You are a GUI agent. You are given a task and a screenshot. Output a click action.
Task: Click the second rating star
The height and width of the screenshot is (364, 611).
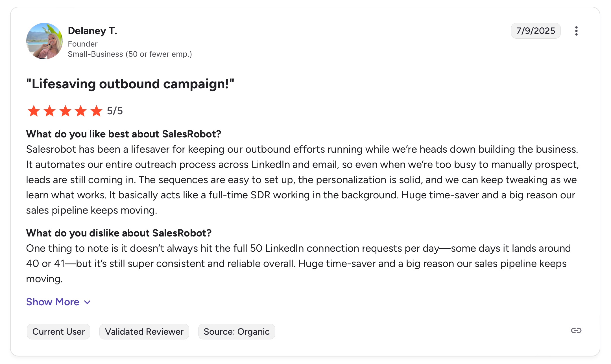click(x=50, y=111)
